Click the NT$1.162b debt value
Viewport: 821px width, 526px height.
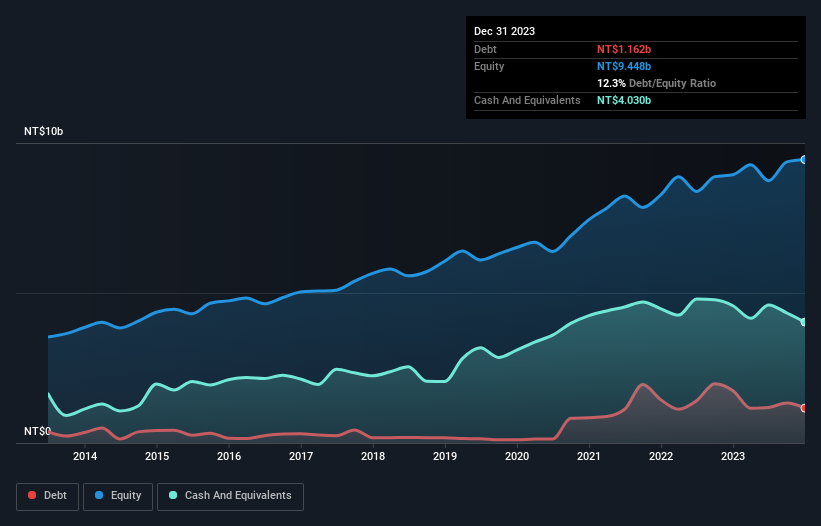point(624,49)
